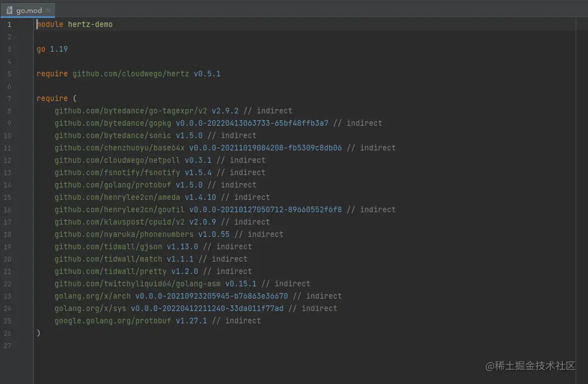Click the 'require' keyword on line 5
This screenshot has width=588, height=384.
(52, 74)
